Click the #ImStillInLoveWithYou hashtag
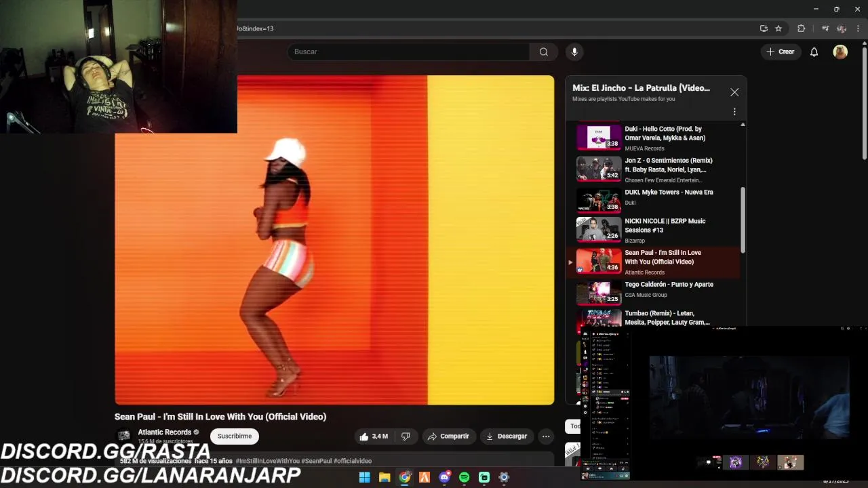Image resolution: width=868 pixels, height=488 pixels. 268,461
